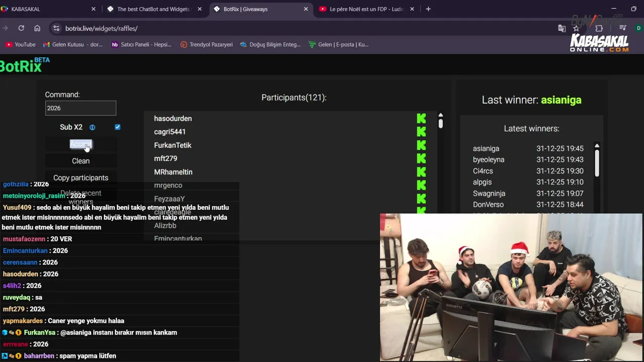Viewport: 644px width, 362px height.
Task: Open Doğuş Bilişim Enteg bookmark
Action: pyautogui.click(x=270, y=44)
